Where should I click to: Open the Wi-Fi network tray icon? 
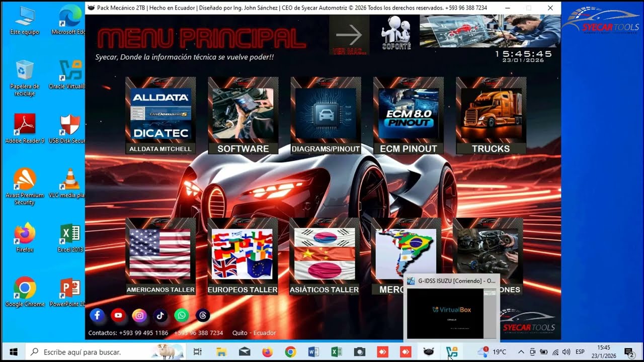pyautogui.click(x=555, y=352)
